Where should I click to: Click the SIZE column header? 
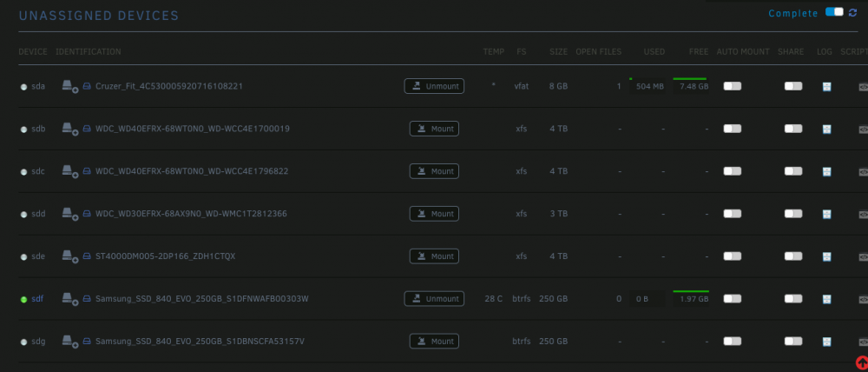tap(558, 51)
